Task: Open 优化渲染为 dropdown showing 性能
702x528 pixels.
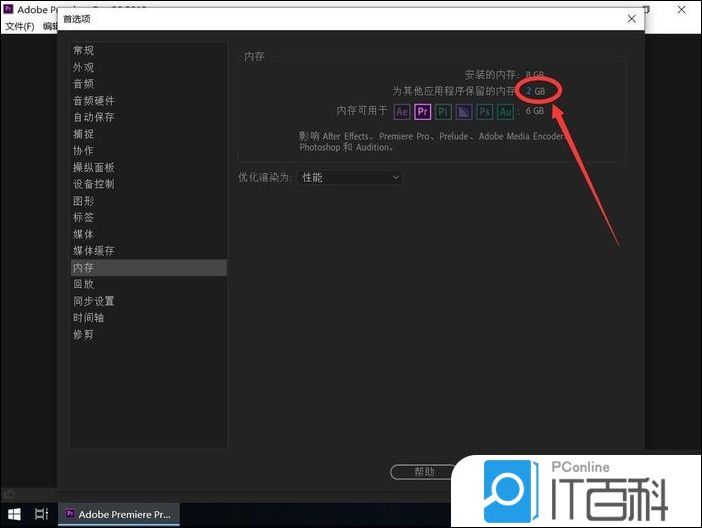Action: 350,177
